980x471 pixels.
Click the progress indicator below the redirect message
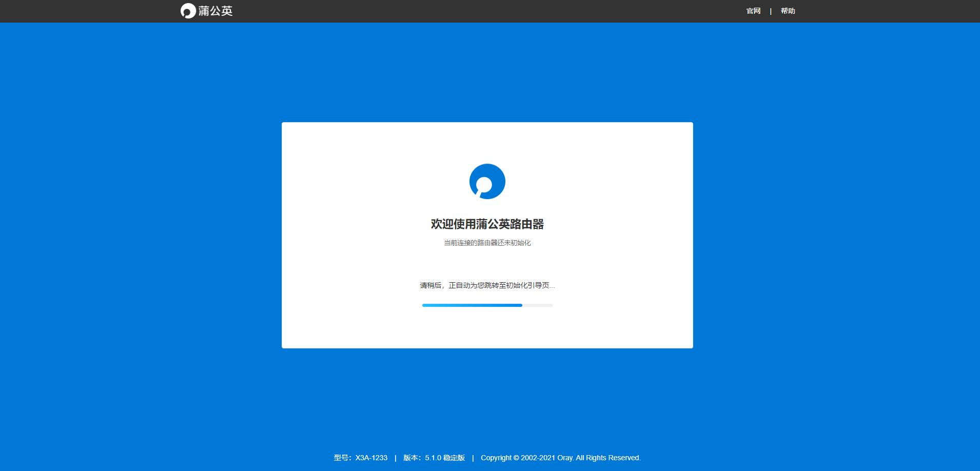click(x=487, y=305)
